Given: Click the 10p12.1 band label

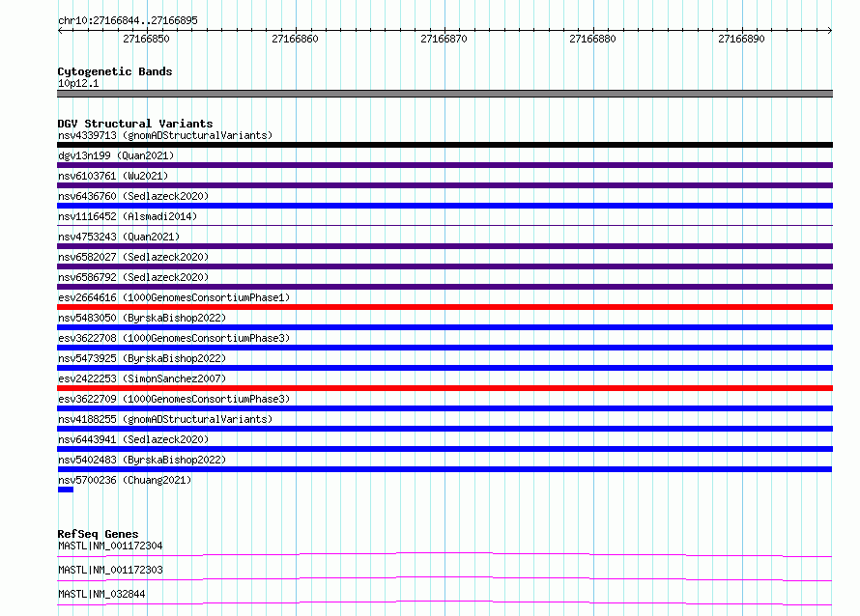Looking at the screenshot, I should pos(78,83).
